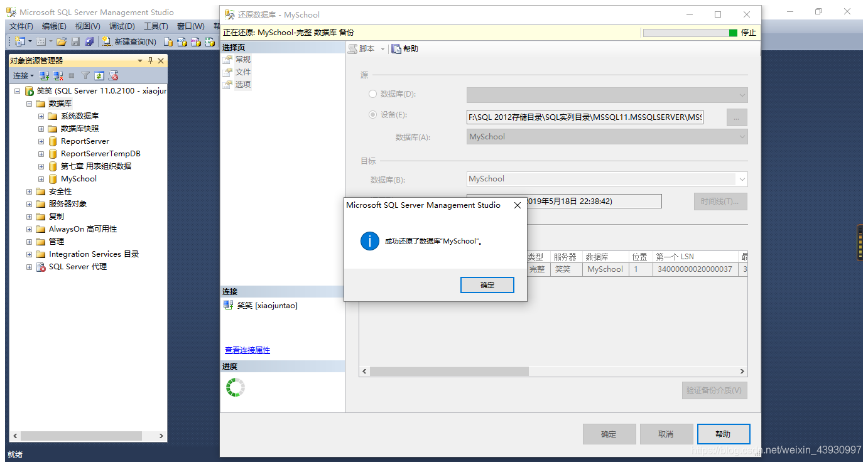Screen dimensions: 868x462
Task: Open the window position dropdown of 对象资源管理器
Action: click(x=140, y=61)
